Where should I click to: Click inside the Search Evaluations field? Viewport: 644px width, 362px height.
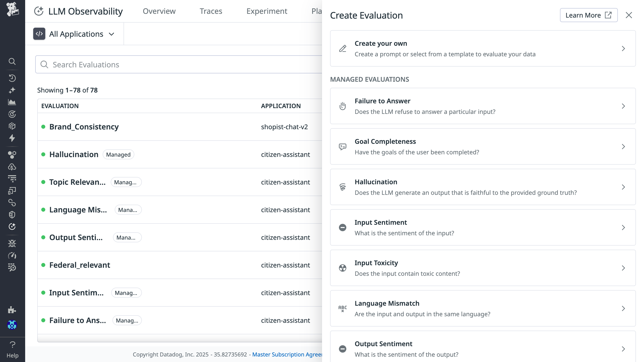click(x=176, y=64)
